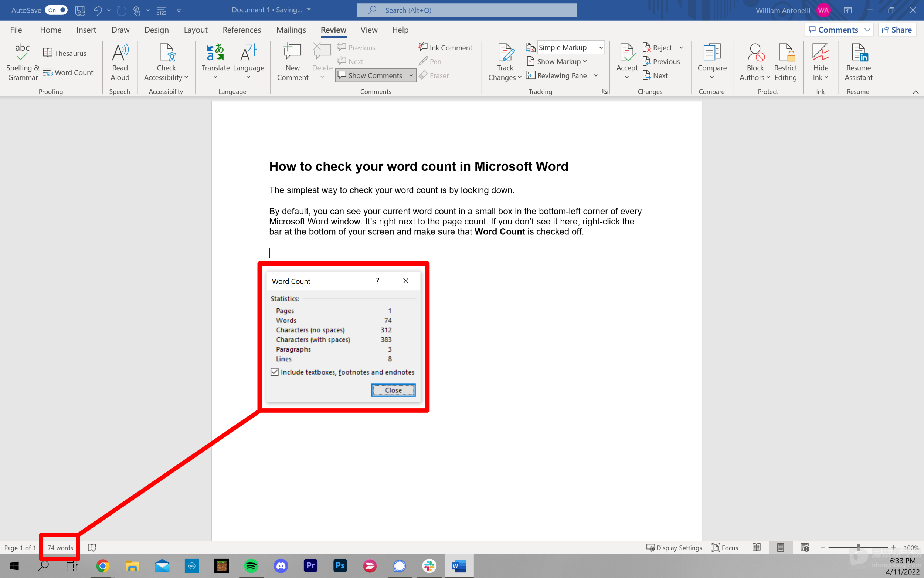Open Display Settings in the status bar
The width and height of the screenshot is (924, 578).
coord(674,547)
